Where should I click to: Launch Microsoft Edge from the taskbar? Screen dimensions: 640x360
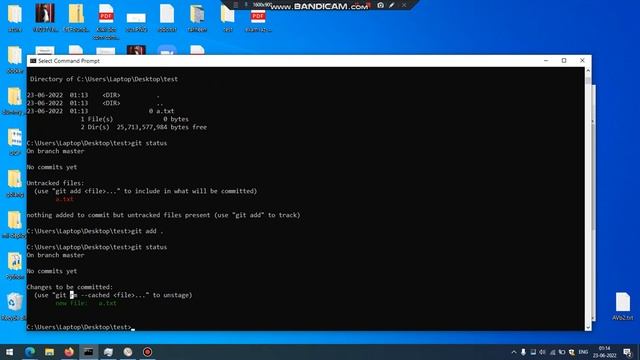click(29, 352)
